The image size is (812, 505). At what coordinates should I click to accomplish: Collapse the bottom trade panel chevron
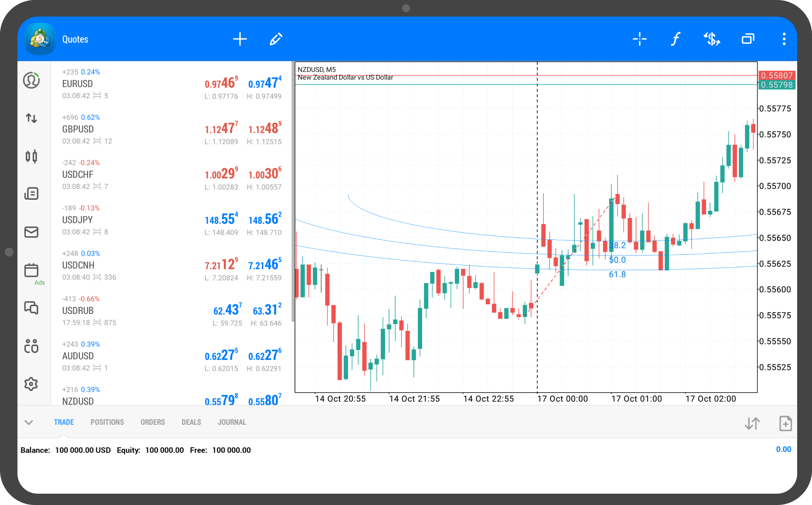[29, 422]
